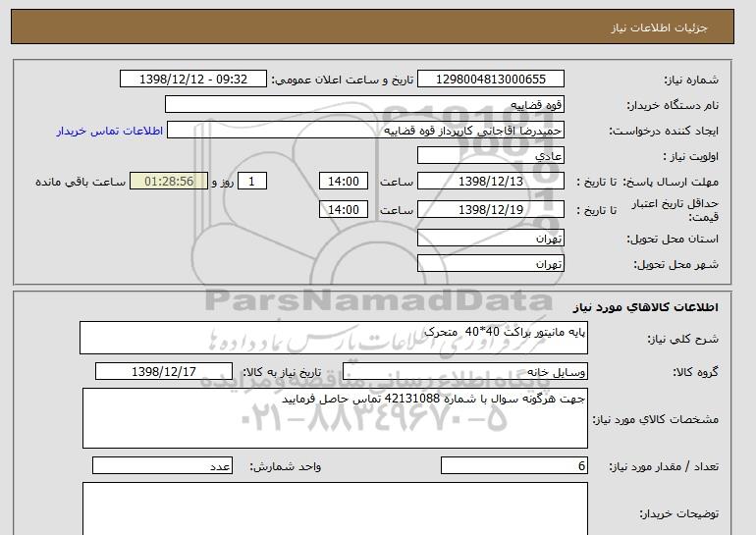Click the label حداقل تاریخ اعتبار قیمت

(x=675, y=210)
